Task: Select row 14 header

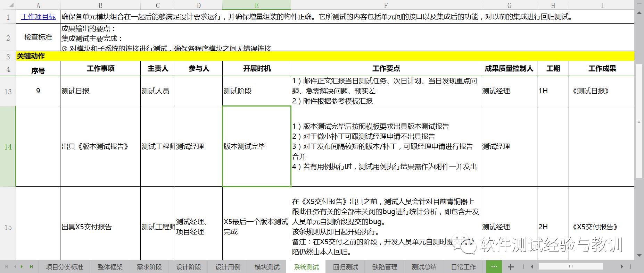Action: [x=8, y=147]
